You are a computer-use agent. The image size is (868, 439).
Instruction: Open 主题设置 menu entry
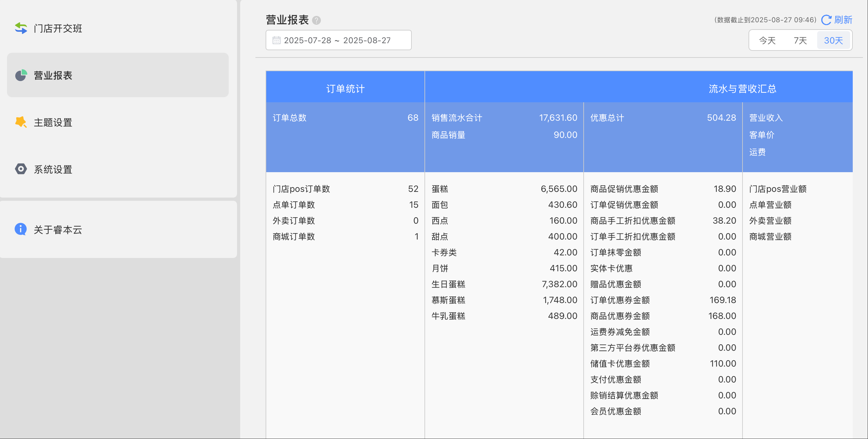118,122
